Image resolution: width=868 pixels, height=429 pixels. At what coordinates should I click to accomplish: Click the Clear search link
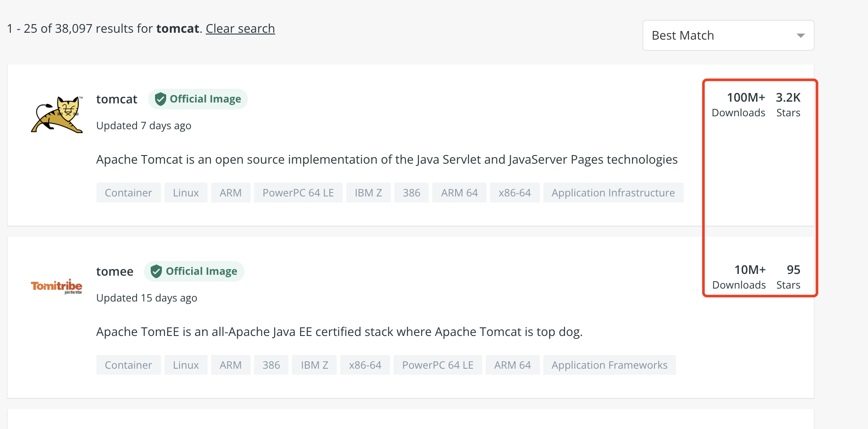(x=240, y=28)
